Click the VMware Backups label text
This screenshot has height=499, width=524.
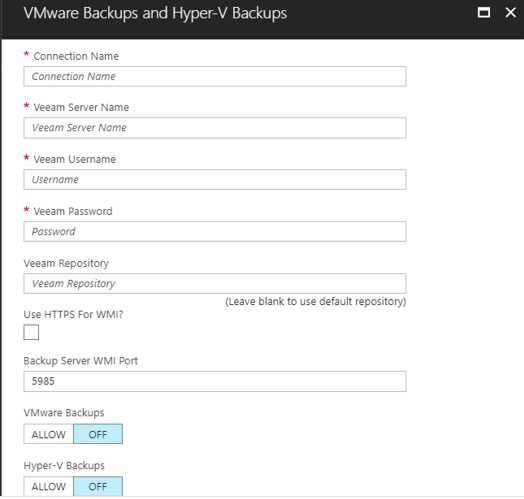pyautogui.click(x=64, y=413)
